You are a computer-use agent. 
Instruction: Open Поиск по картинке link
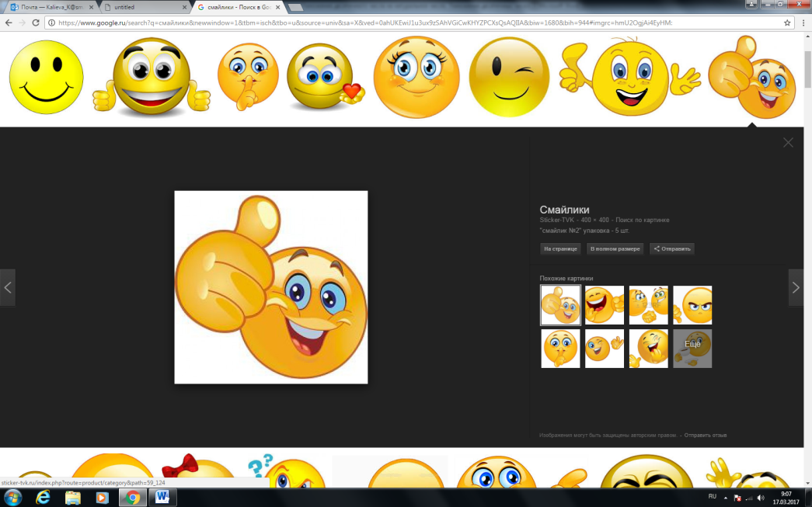click(x=642, y=220)
